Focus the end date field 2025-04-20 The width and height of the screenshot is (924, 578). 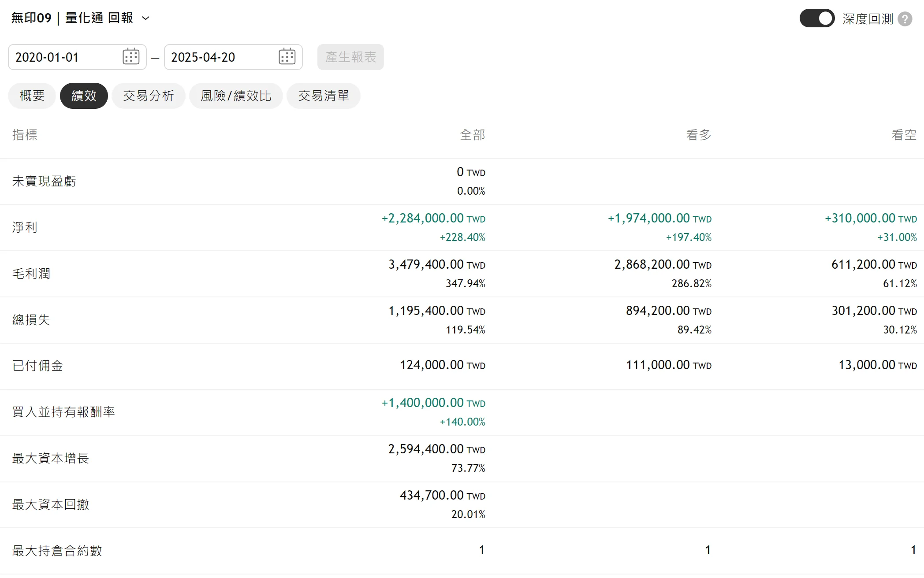[233, 57]
